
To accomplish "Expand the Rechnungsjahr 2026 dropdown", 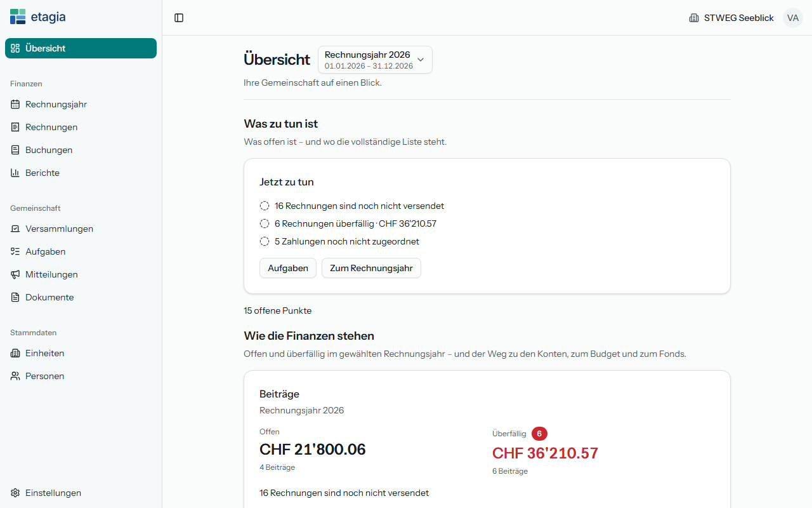I will [x=375, y=60].
